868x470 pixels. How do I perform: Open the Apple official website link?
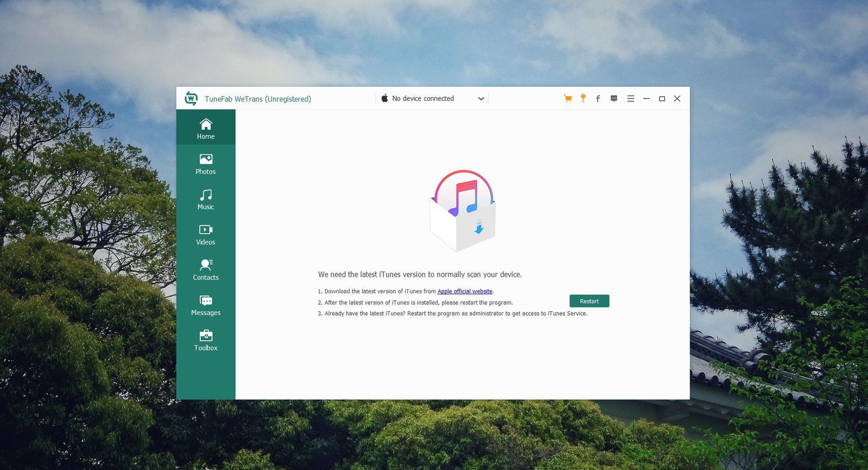tap(465, 291)
